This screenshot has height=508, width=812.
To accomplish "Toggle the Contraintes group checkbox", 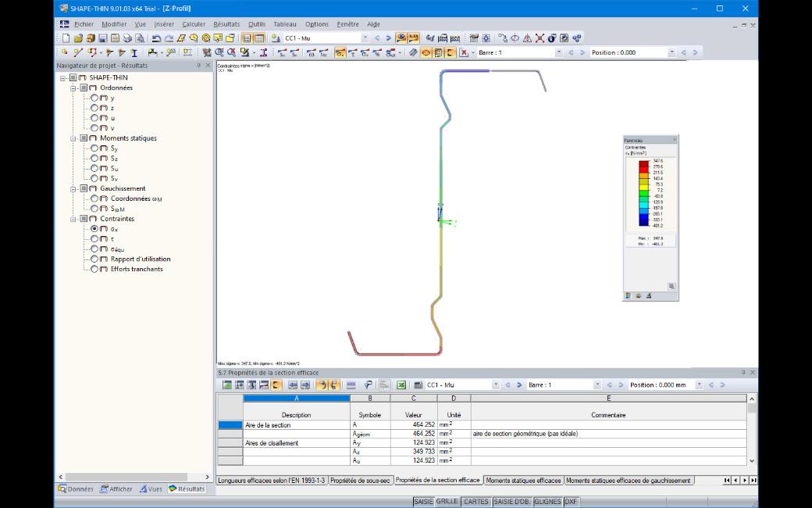I will [84, 219].
